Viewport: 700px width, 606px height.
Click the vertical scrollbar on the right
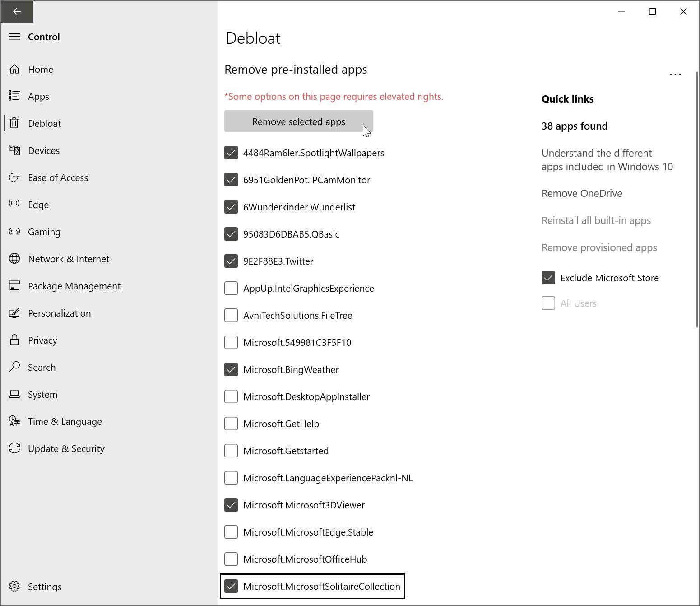[697, 199]
